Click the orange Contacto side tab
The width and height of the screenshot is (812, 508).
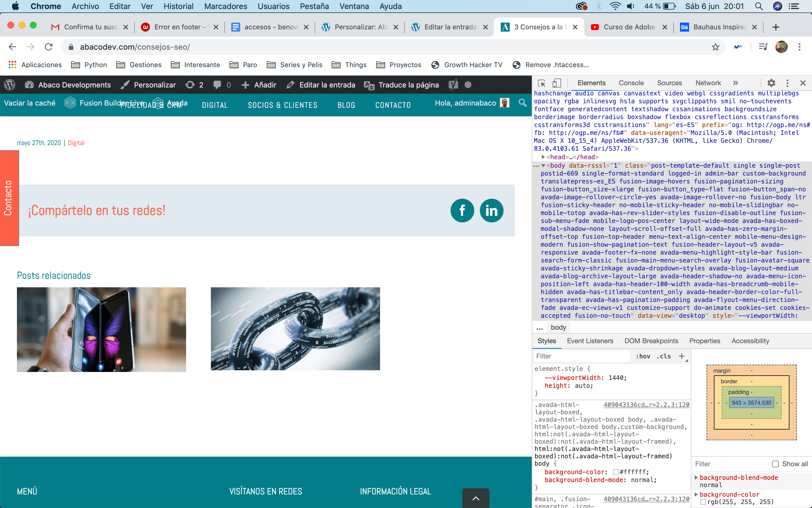[x=9, y=198]
